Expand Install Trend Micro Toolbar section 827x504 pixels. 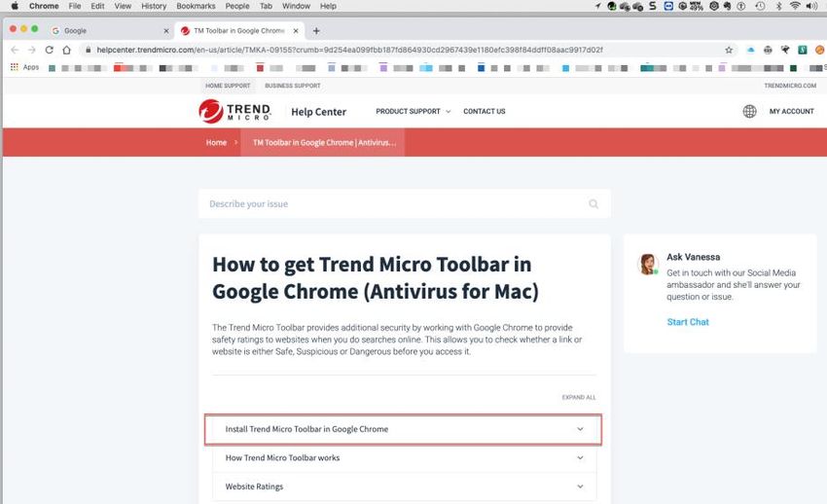tap(403, 429)
